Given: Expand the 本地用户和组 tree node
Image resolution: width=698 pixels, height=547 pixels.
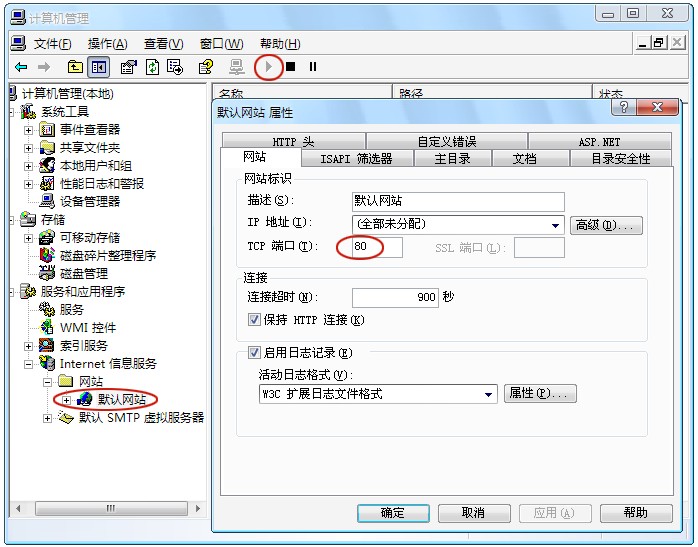Looking at the screenshot, I should coord(28,166).
